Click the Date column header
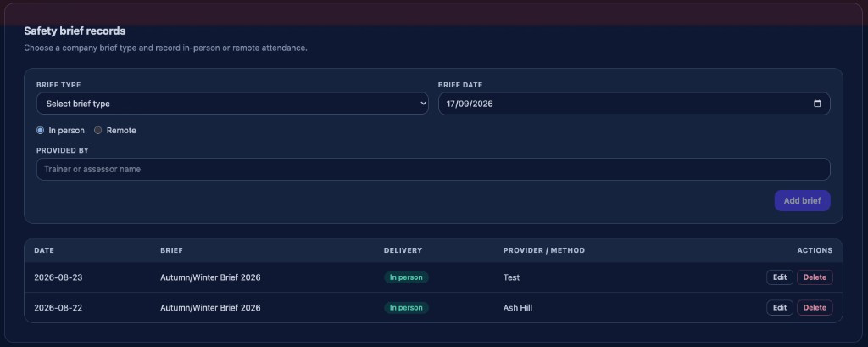The height and width of the screenshot is (347, 868). [x=44, y=250]
